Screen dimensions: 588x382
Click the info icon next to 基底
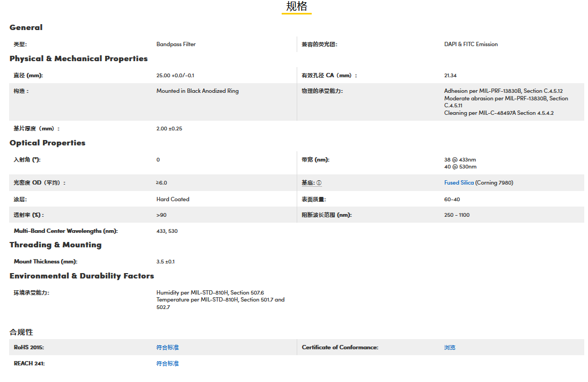tap(319, 183)
